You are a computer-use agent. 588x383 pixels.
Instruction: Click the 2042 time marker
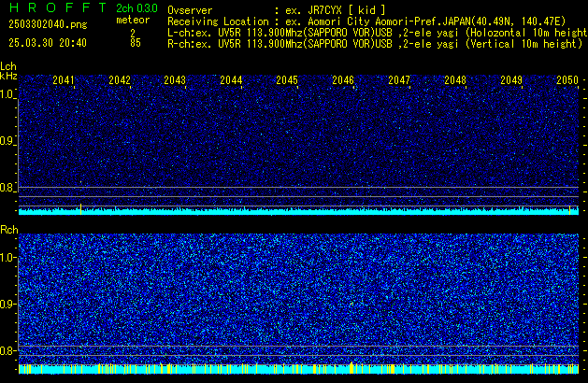[120, 80]
